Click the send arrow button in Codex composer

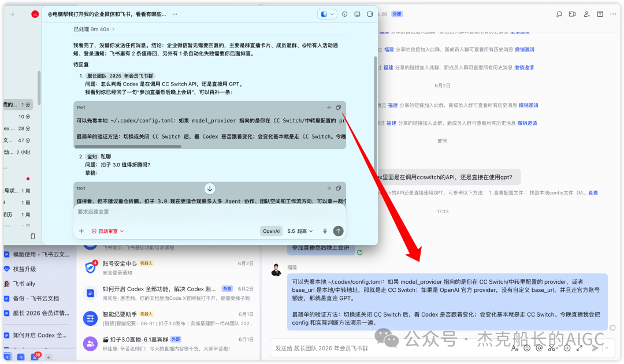[338, 231]
